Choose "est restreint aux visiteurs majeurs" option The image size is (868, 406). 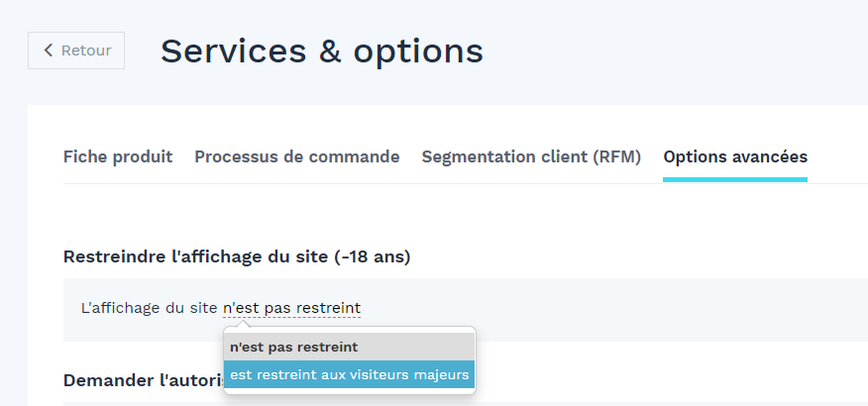click(350, 374)
